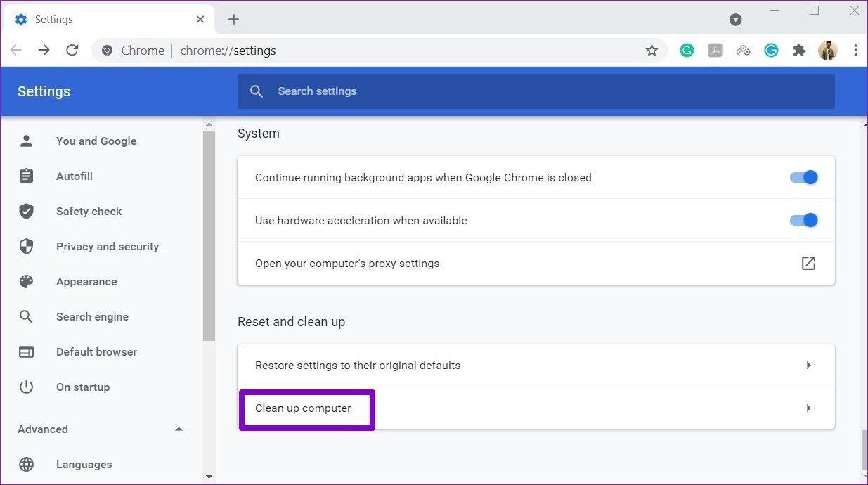Open the profile avatar menu
Image resolution: width=868 pixels, height=485 pixels.
(x=828, y=50)
